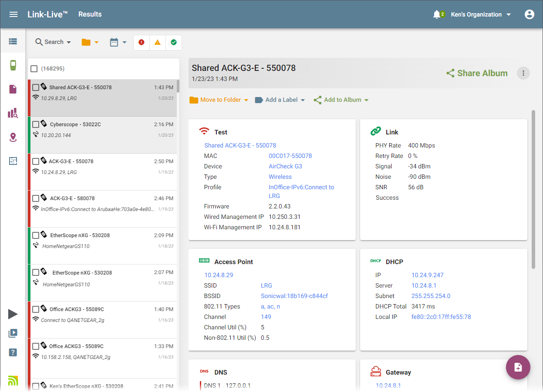Screen dimensions: 543x392
Task: Open the Add a Label dropdown
Action: [x=280, y=100]
